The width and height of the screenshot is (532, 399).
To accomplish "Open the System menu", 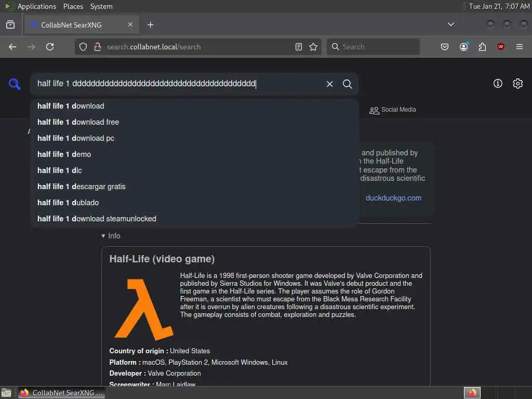I will coord(101,6).
